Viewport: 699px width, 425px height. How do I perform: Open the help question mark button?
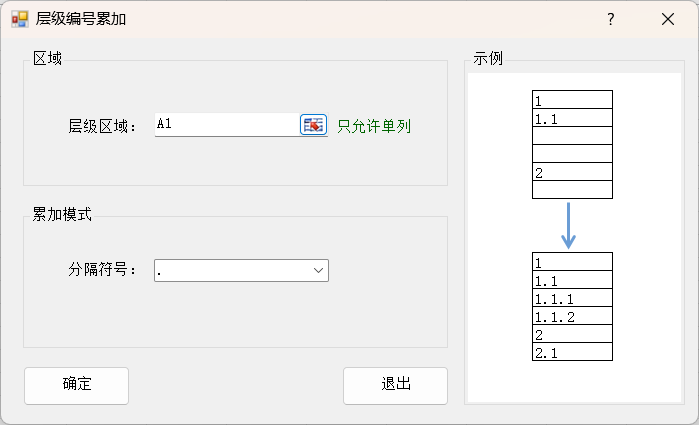point(611,19)
